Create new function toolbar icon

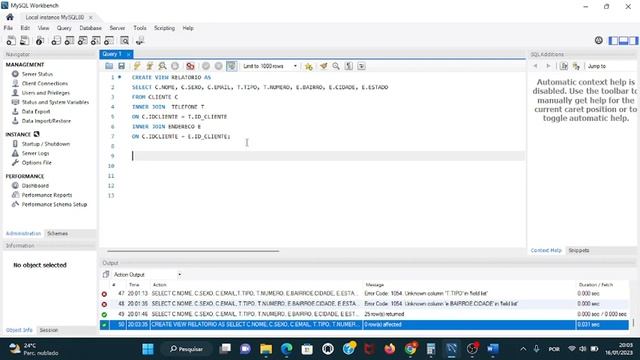tap(109, 40)
